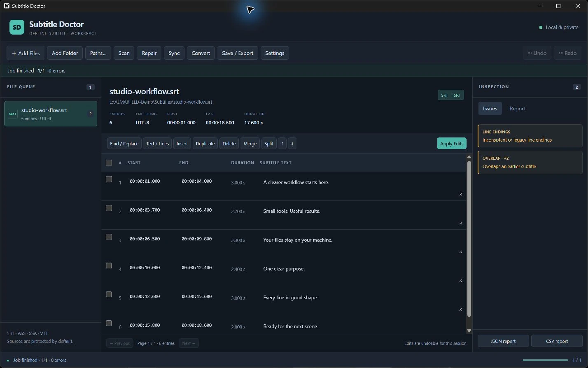
Task: Click the app icon in the title bar
Action: [x=7, y=6]
